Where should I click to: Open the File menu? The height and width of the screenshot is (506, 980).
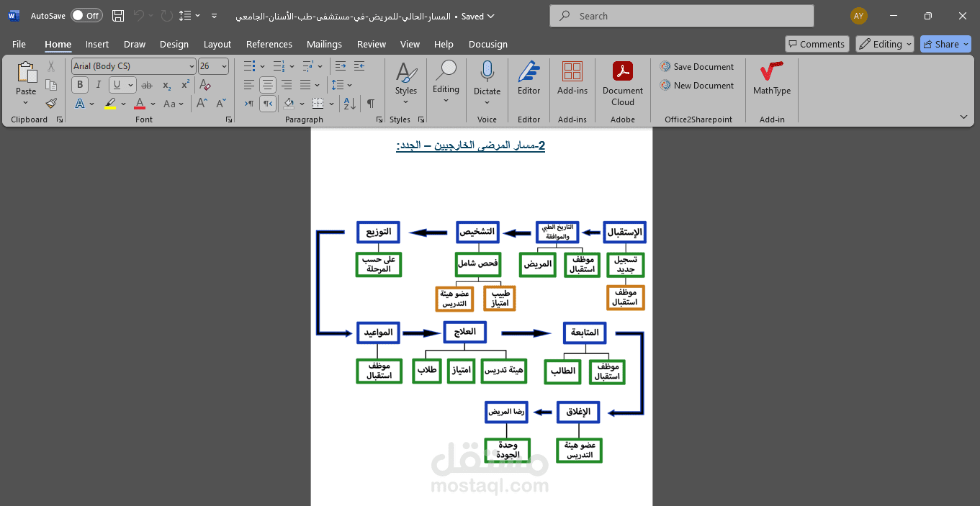coord(19,44)
